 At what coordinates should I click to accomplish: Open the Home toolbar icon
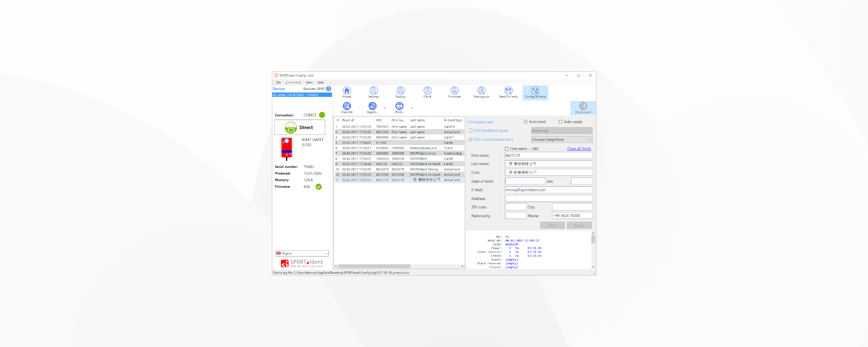[x=347, y=92]
